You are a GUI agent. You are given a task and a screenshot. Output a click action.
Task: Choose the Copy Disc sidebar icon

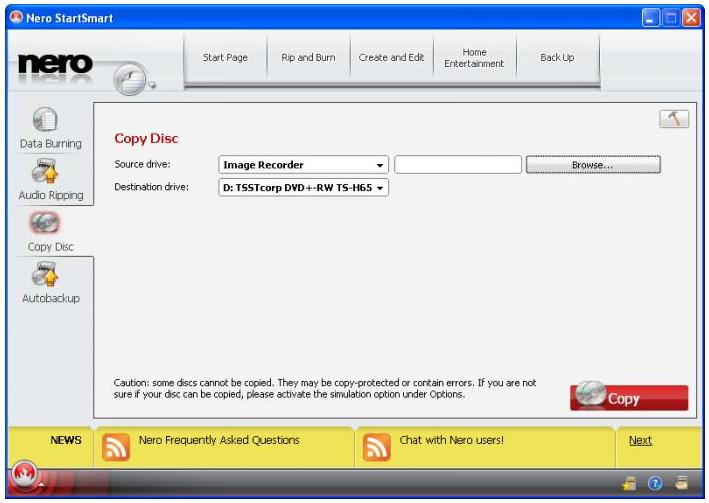click(44, 223)
